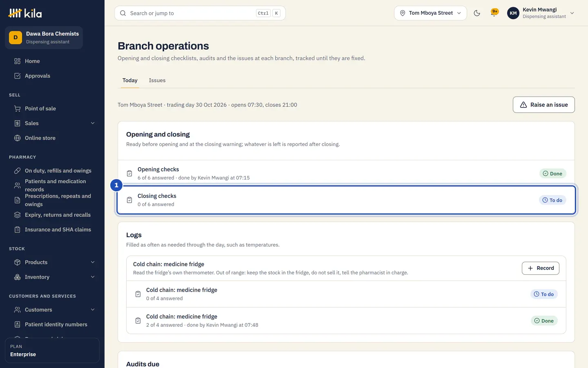588x368 pixels.
Task: Expand the Products submenu
Action: [x=93, y=262]
